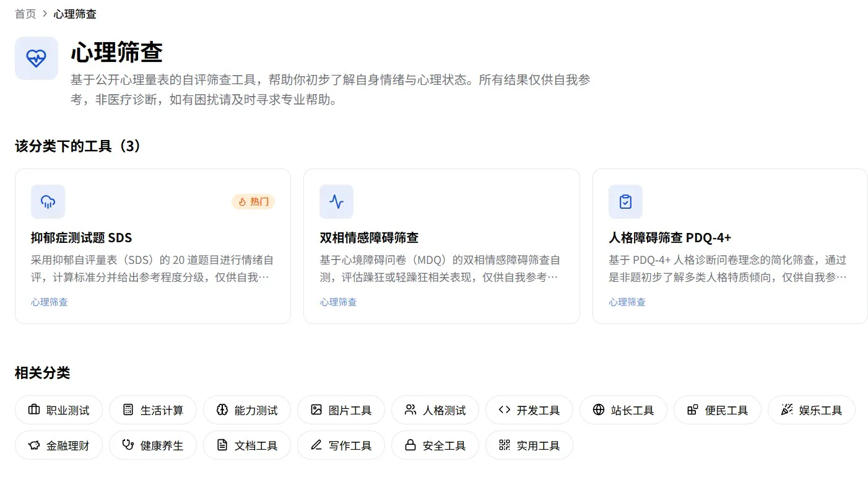Select the 便民工具 category label
The width and height of the screenshot is (868, 477).
727,410
